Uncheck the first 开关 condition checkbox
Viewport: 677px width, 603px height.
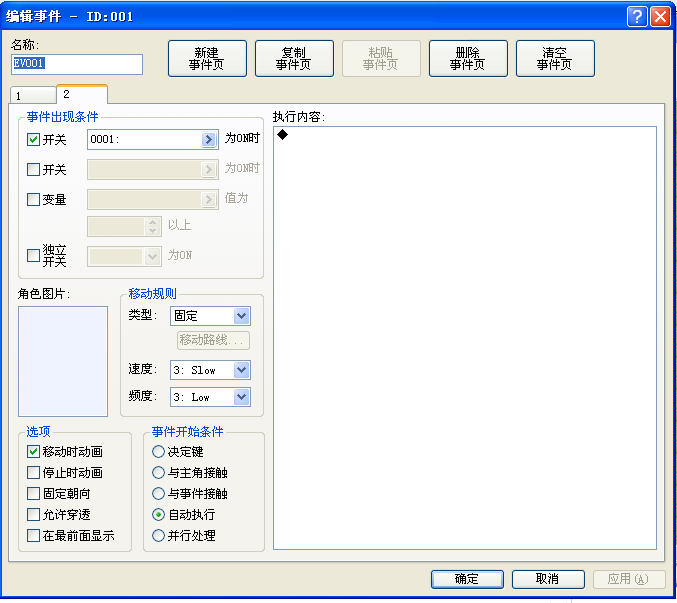point(33,139)
